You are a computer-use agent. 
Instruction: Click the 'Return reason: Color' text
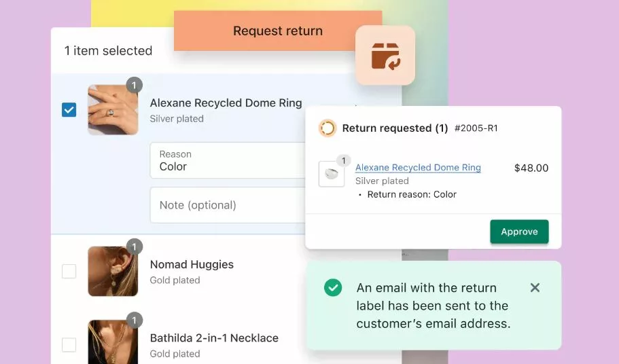click(x=412, y=194)
